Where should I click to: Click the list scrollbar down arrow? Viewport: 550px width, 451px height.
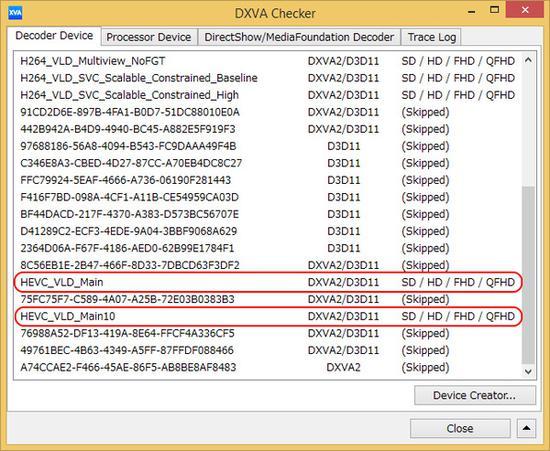tap(528, 371)
